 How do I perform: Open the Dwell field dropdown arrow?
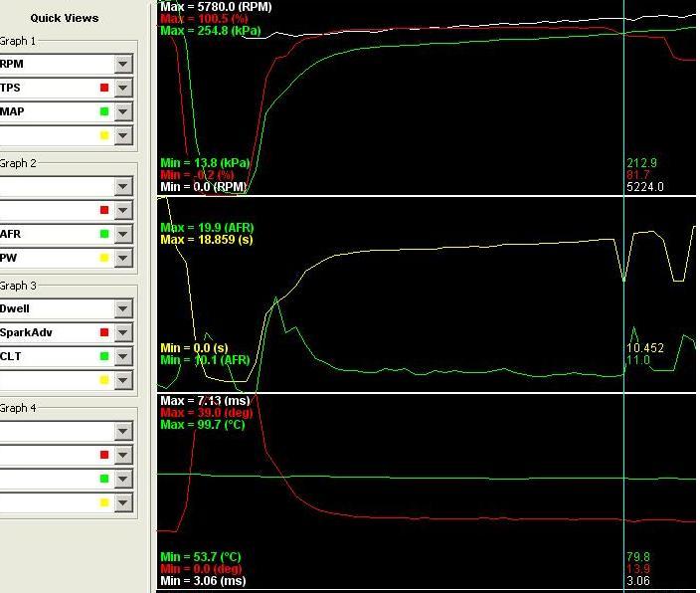[122, 308]
